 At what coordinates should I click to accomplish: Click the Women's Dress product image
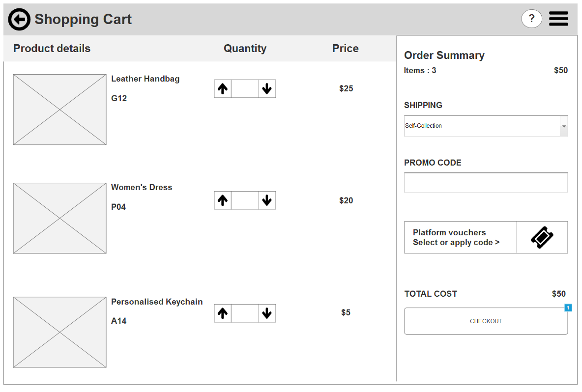(59, 218)
